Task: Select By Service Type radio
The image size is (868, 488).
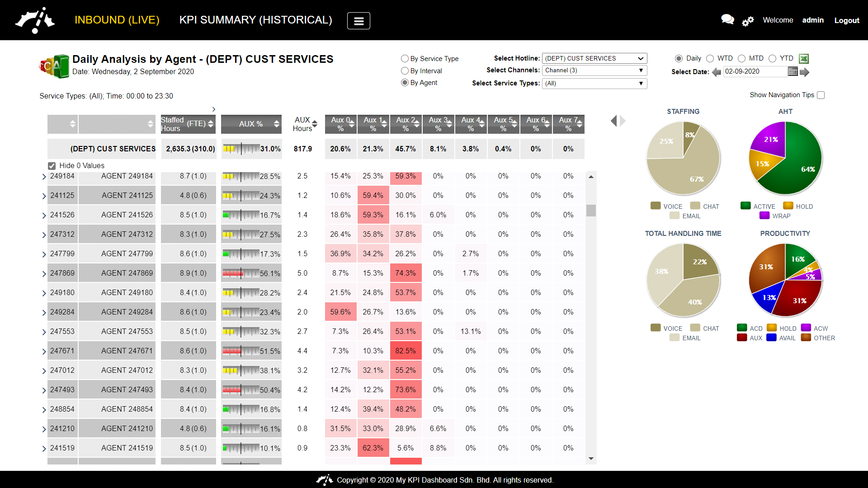Action: pyautogui.click(x=405, y=59)
